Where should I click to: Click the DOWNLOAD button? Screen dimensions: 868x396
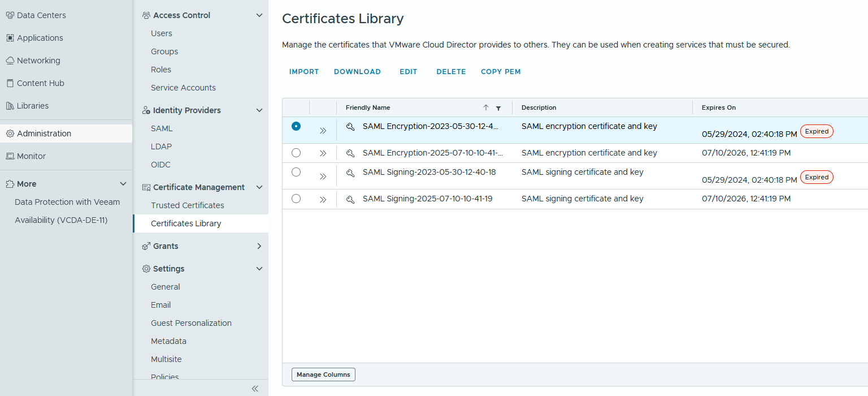357,72
